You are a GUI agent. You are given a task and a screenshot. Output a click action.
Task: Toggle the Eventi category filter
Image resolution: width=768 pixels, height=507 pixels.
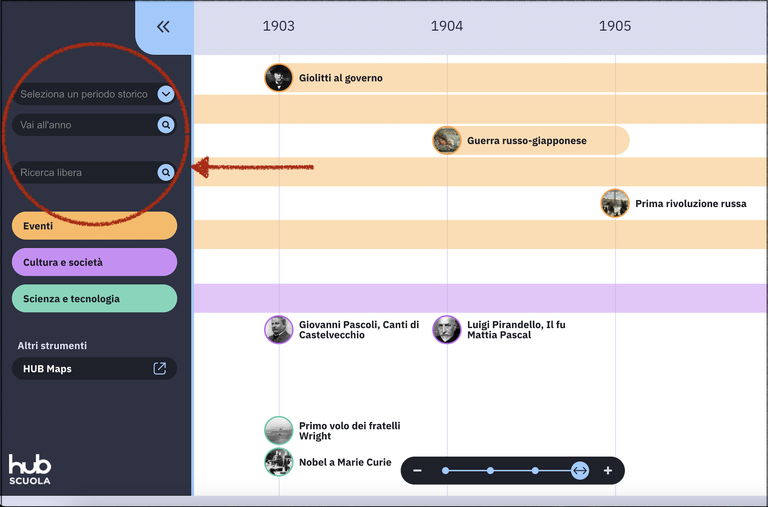pos(94,226)
